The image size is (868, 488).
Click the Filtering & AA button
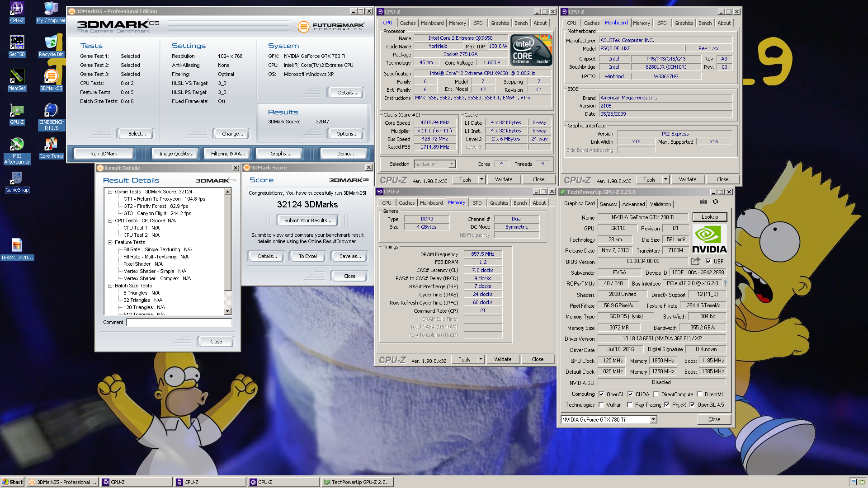click(228, 154)
